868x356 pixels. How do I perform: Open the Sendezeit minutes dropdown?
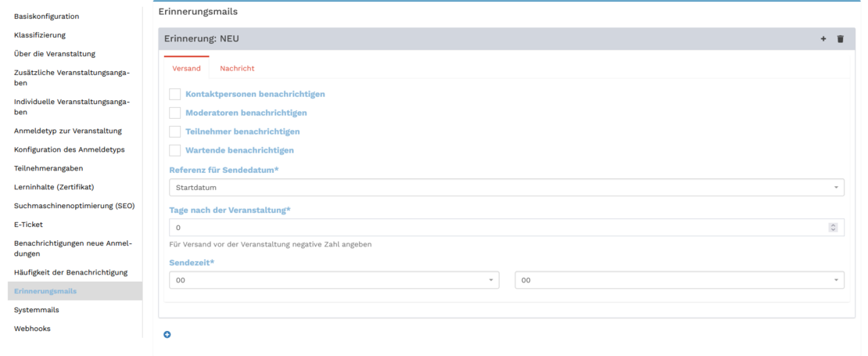click(x=680, y=280)
